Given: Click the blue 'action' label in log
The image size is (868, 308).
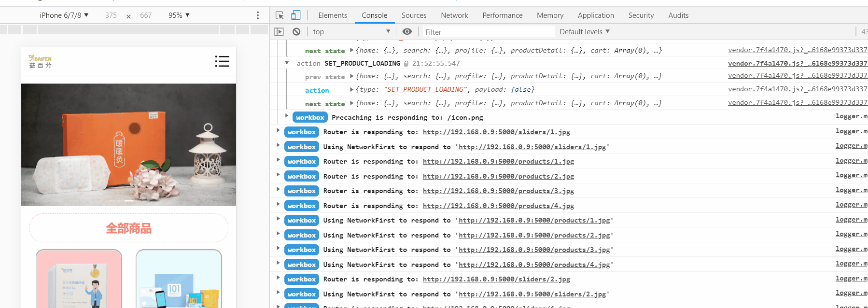Looking at the screenshot, I should click(x=317, y=90).
